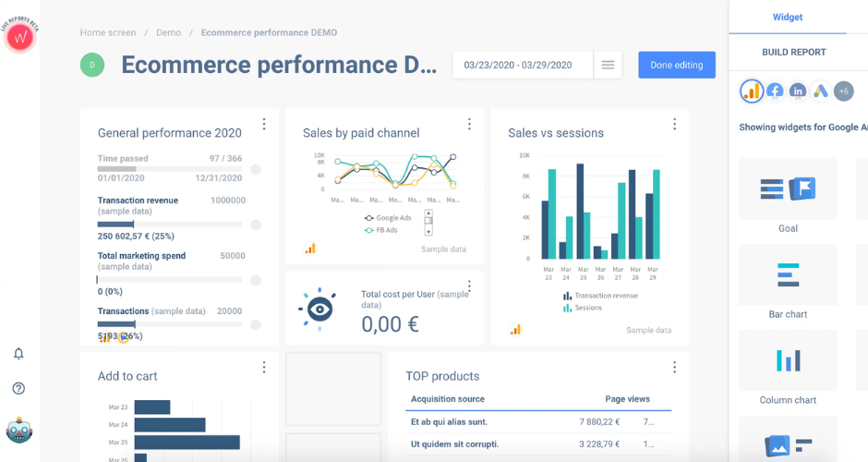Open the hamburger menu beside date range
Screen dimensions: 868x462
pos(608,65)
